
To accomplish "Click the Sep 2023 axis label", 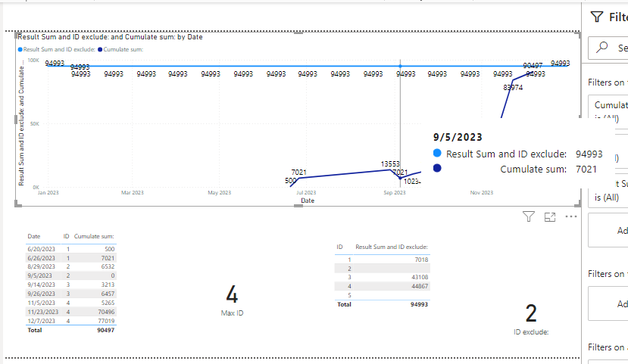I will 395,193.
